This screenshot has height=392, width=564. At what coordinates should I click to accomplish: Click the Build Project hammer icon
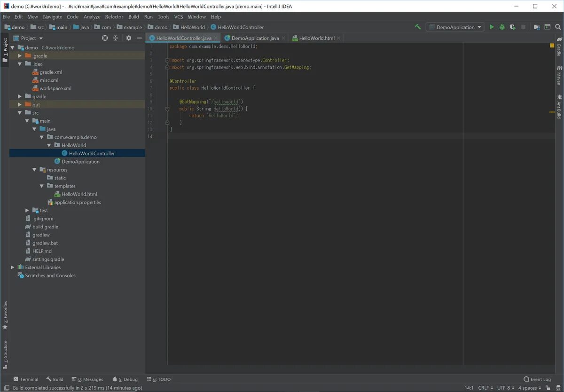(418, 27)
